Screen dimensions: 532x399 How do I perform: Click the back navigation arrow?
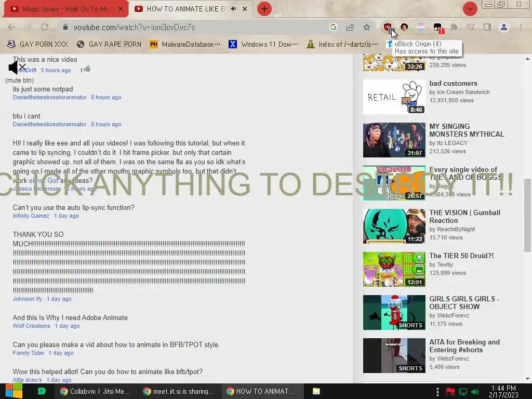[11, 27]
